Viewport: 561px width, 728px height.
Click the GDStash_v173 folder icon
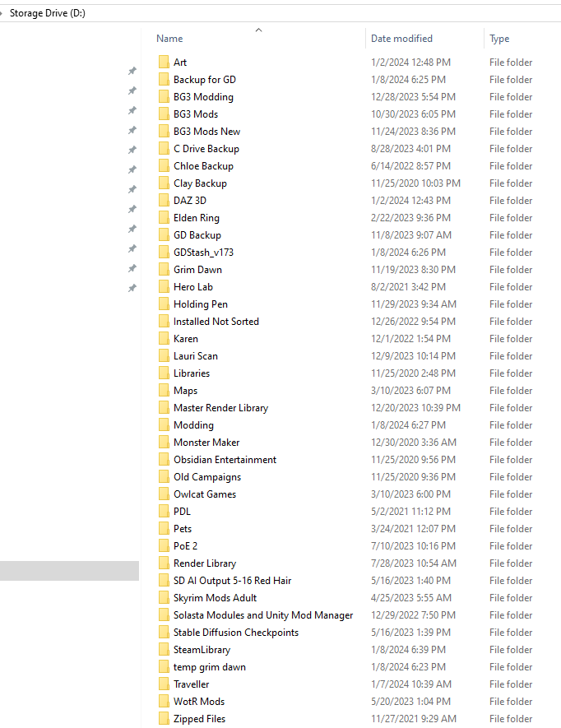164,252
